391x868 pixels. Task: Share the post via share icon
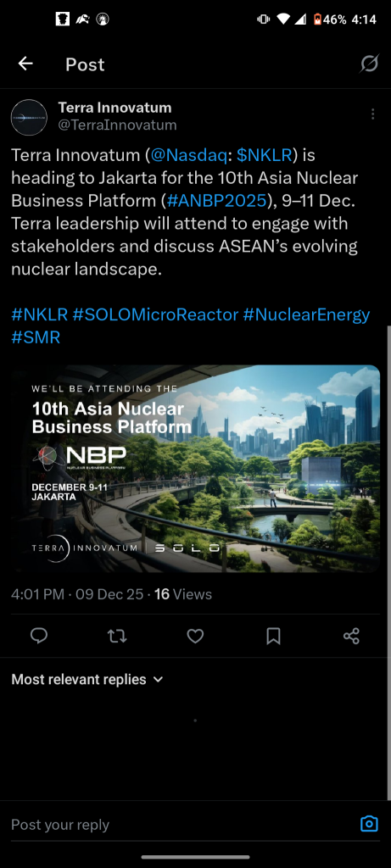pyautogui.click(x=352, y=636)
